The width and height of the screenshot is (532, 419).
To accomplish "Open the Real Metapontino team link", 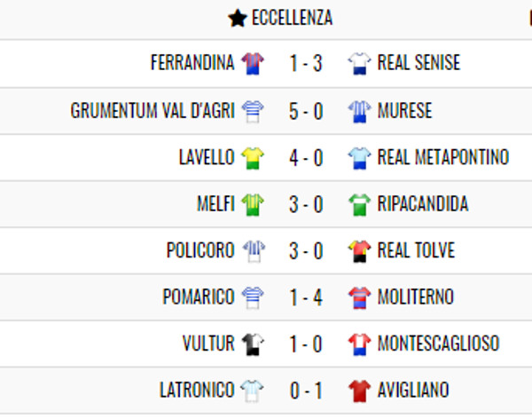I will pyautogui.click(x=443, y=157).
